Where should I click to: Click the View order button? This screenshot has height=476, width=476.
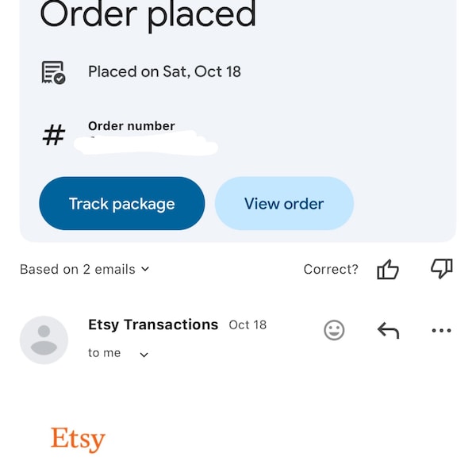(x=284, y=203)
